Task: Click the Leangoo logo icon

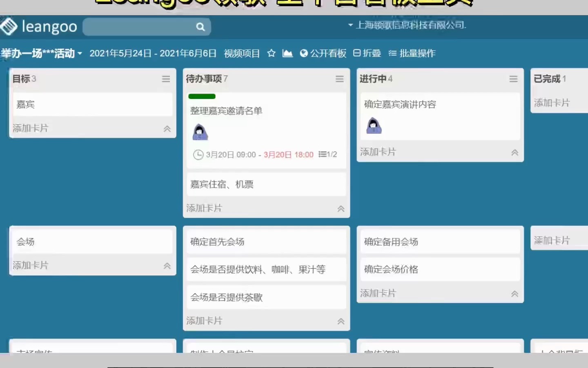Action: point(9,27)
